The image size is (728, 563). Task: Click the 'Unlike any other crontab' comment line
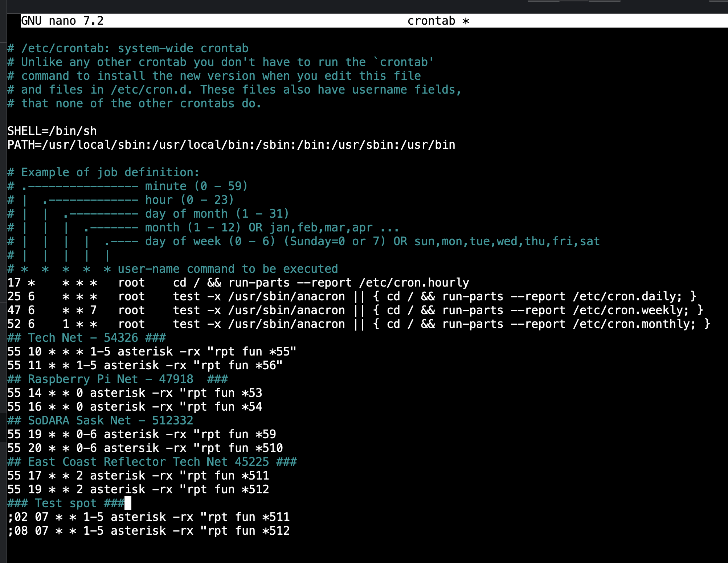click(221, 62)
